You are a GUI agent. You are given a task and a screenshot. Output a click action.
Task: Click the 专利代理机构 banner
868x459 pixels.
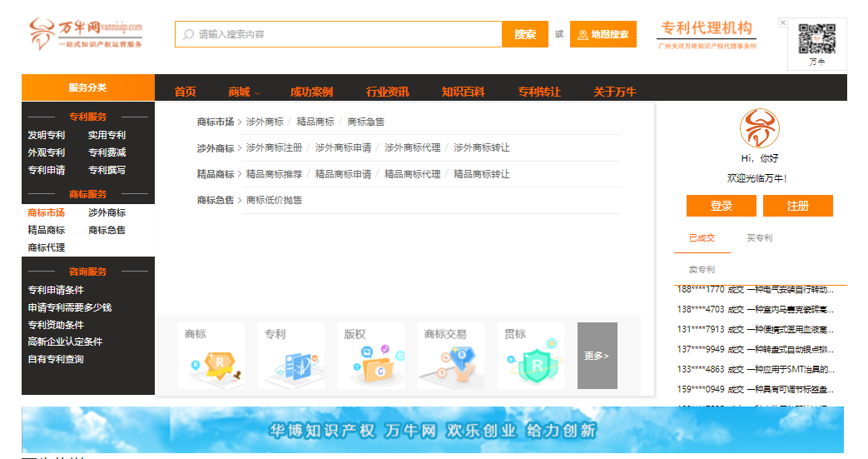[x=707, y=34]
